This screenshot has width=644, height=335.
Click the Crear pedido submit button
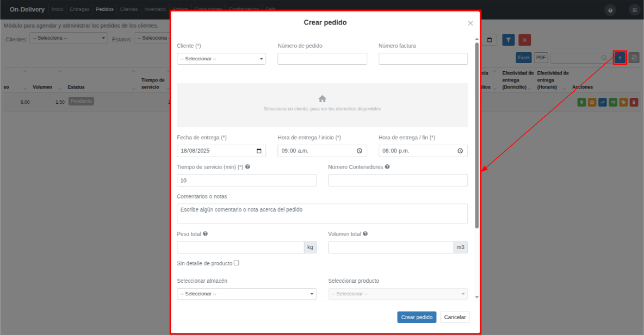coord(417,318)
